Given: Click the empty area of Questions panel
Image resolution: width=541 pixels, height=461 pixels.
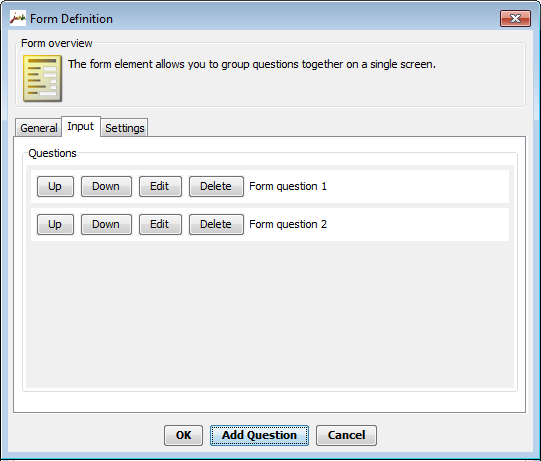Looking at the screenshot, I should point(270,314).
